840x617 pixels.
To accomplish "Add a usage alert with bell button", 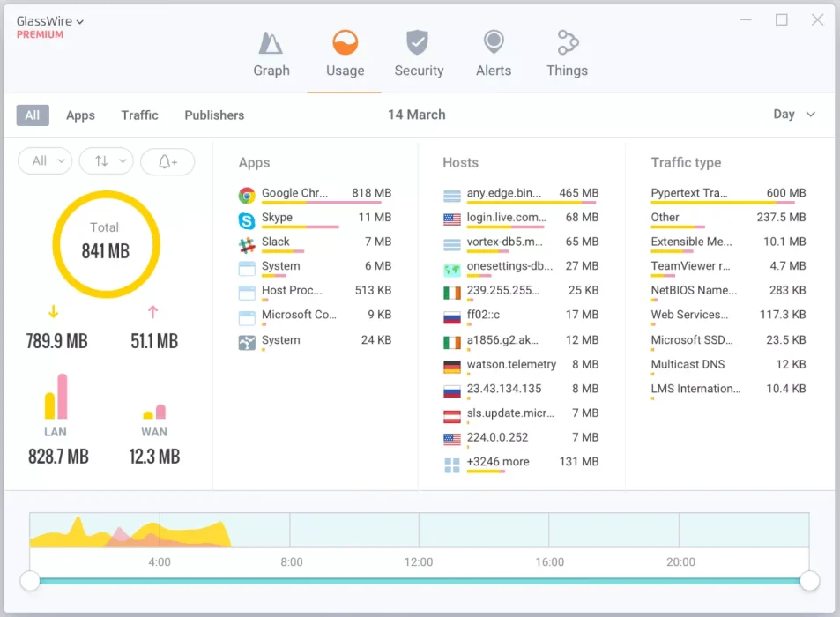I will point(167,161).
